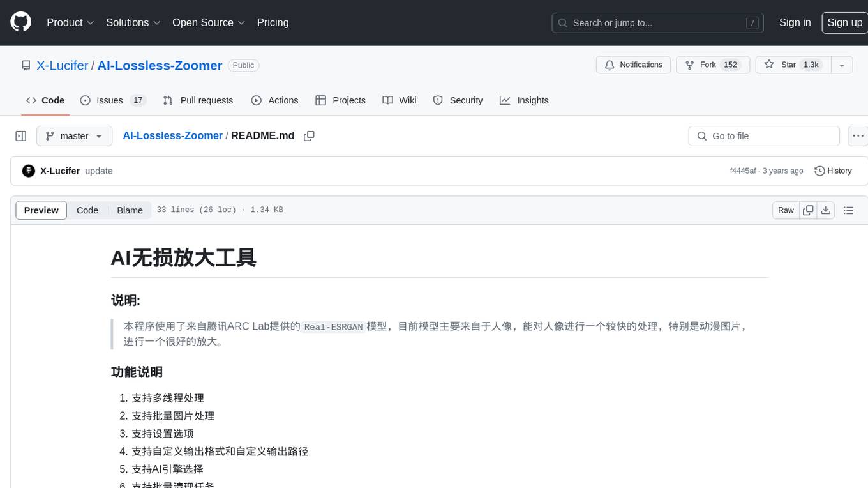Image resolution: width=868 pixels, height=488 pixels.
Task: Switch to the Wiki tab
Action: click(x=400, y=100)
